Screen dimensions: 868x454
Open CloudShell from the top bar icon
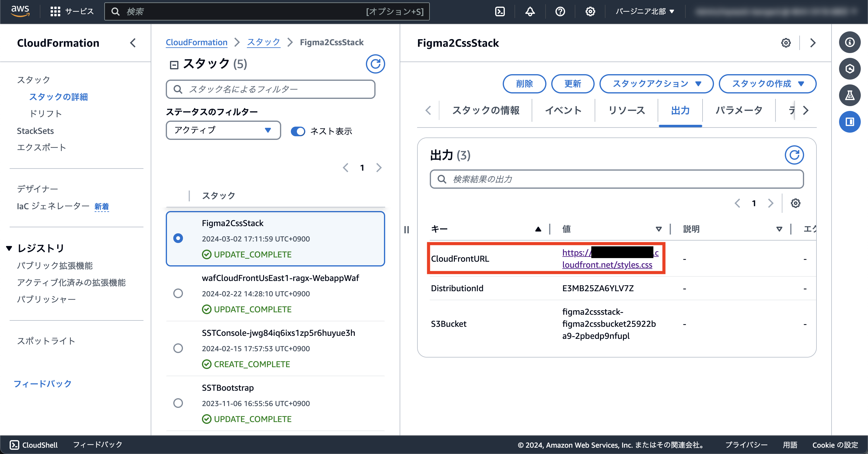tap(500, 11)
